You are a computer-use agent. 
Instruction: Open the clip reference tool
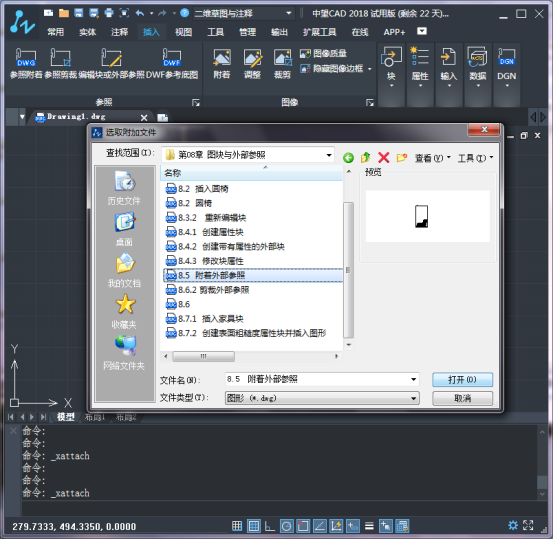pos(60,58)
